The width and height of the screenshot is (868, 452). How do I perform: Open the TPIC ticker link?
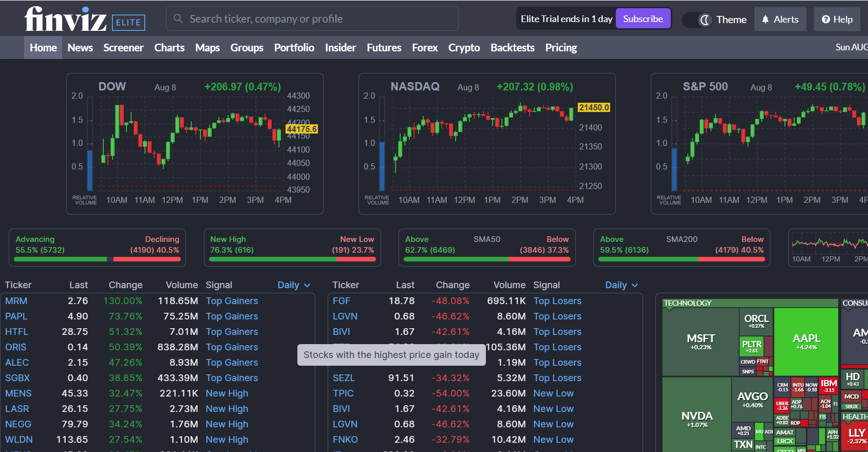(x=343, y=393)
